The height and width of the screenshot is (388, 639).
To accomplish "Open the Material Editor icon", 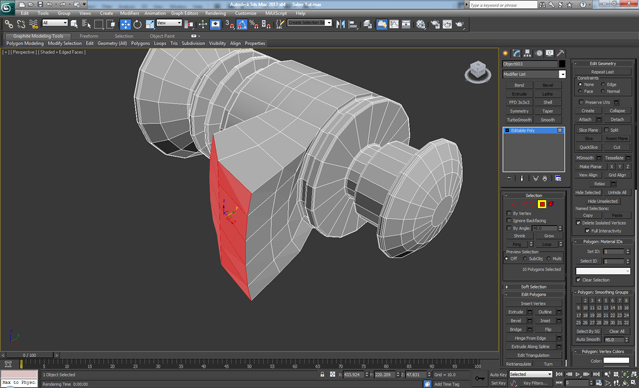I will click(421, 24).
